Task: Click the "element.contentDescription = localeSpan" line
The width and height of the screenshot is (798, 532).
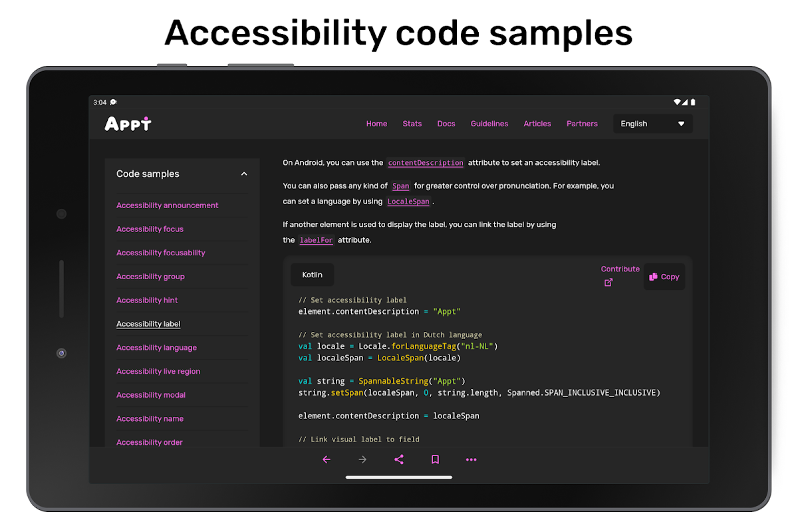Action: (389, 416)
